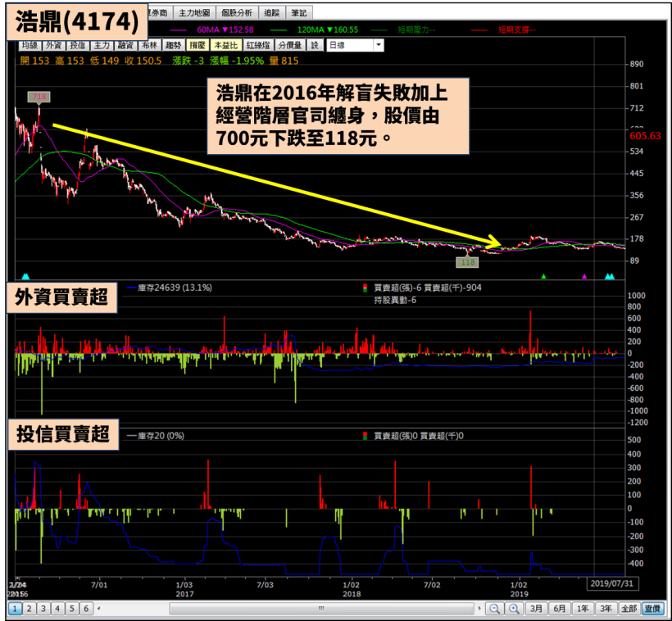Screen dimensions: 672x621
Task: Click the red 605.63 price marker
Action: click(x=645, y=136)
